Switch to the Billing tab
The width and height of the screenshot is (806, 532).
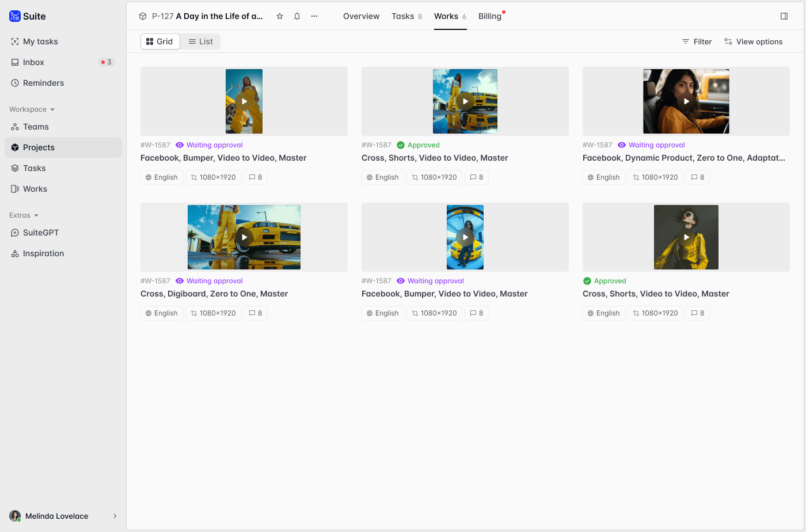(x=490, y=16)
